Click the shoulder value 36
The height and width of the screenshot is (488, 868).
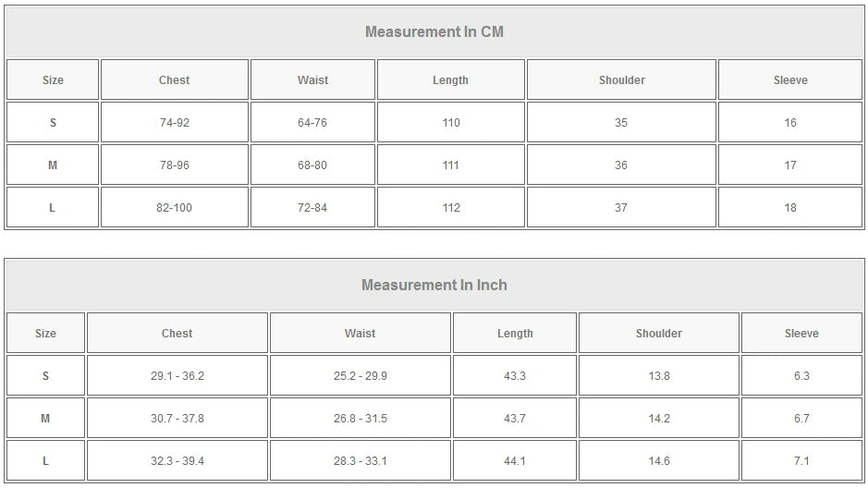[x=621, y=165]
